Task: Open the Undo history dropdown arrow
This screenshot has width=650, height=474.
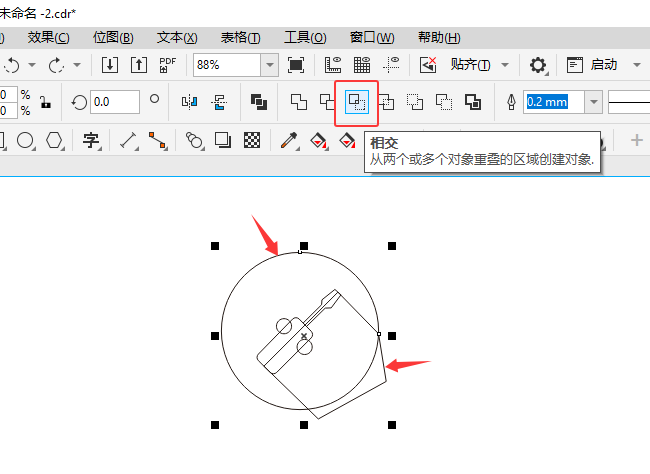Action: coord(32,65)
